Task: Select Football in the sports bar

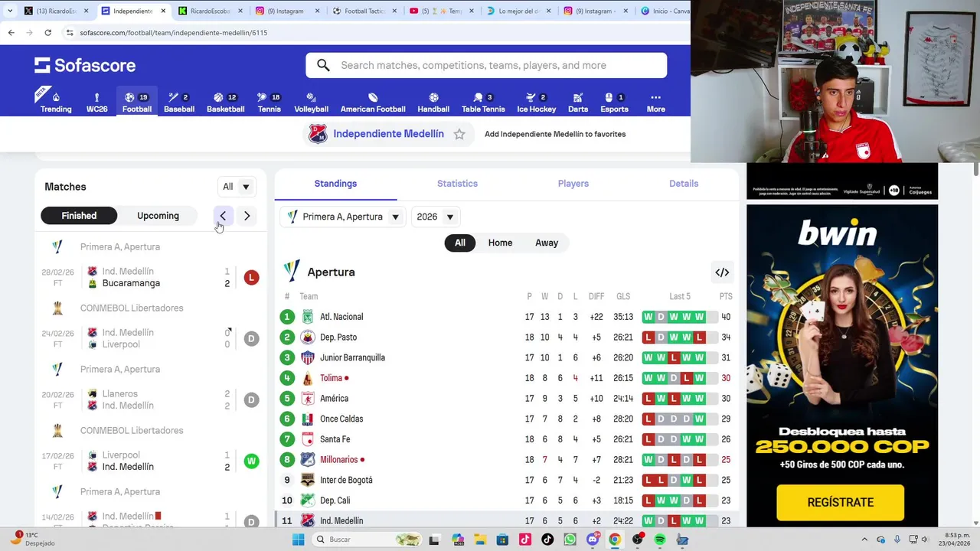Action: (x=137, y=102)
